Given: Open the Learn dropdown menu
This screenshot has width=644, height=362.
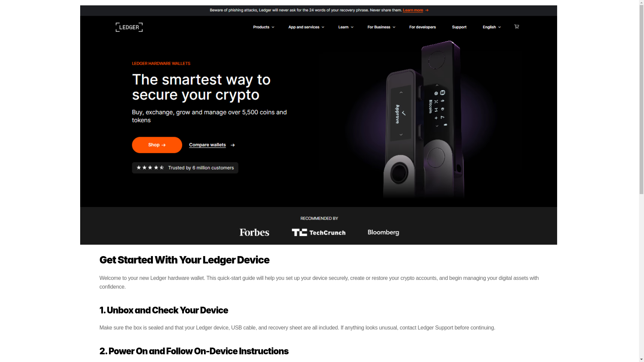Looking at the screenshot, I should [x=345, y=27].
